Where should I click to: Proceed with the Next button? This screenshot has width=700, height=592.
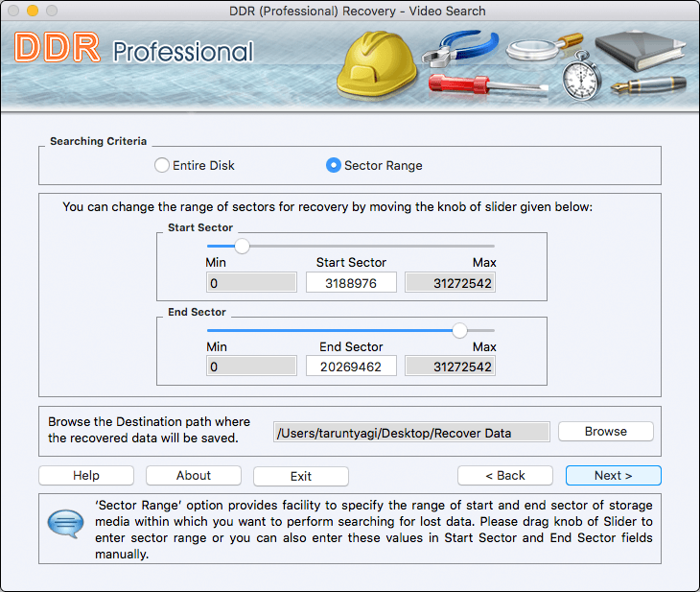[x=614, y=475]
